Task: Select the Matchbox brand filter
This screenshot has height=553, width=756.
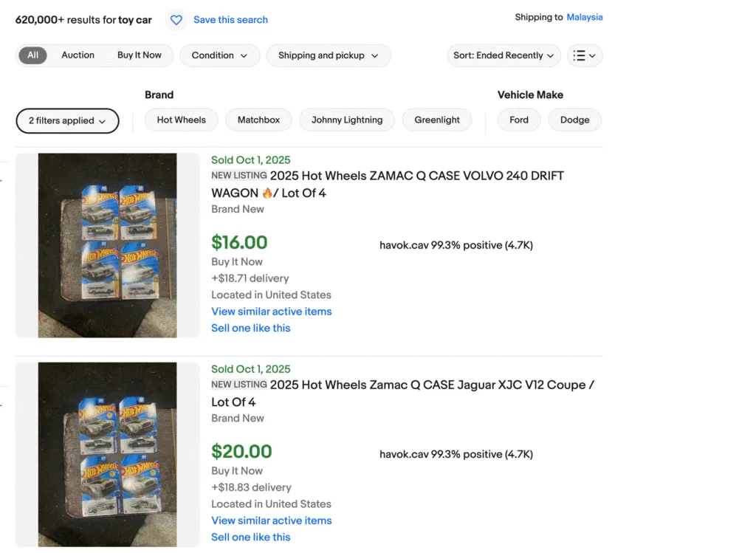Action: (258, 120)
